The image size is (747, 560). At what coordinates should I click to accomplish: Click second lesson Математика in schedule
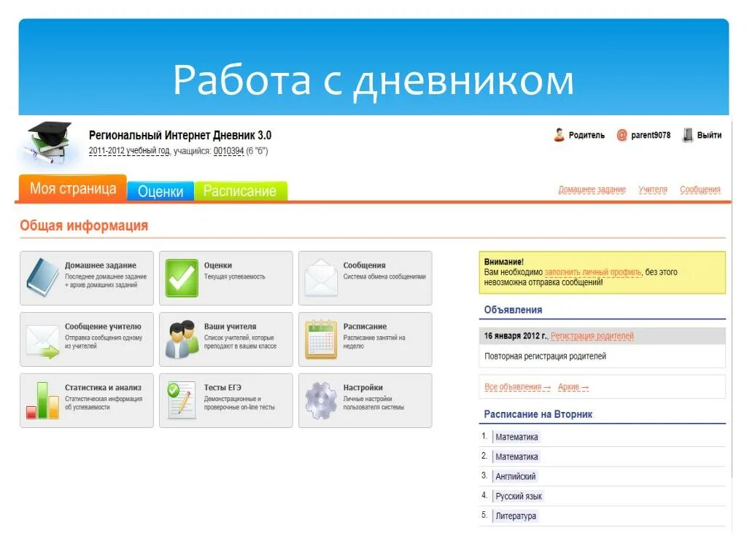[516, 456]
